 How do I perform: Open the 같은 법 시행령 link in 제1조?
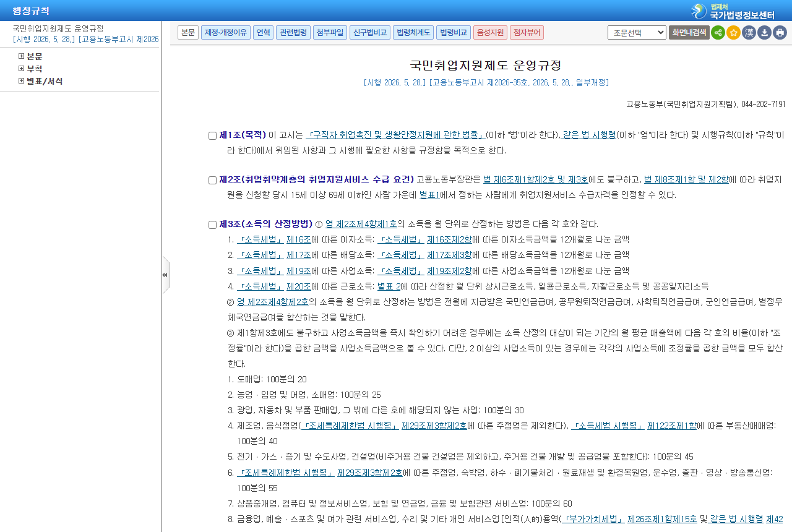588,135
